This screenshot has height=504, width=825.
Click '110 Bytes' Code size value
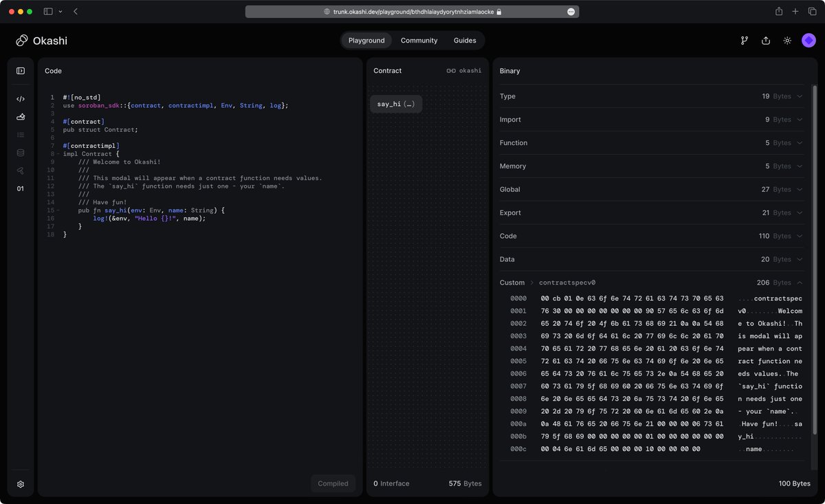click(775, 237)
